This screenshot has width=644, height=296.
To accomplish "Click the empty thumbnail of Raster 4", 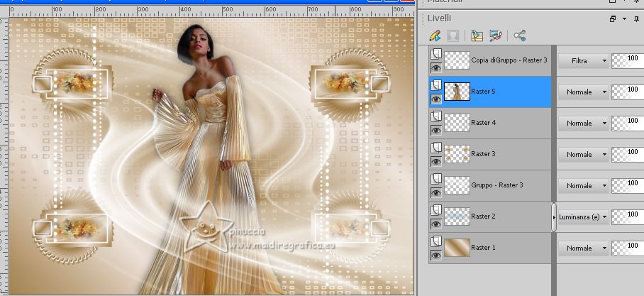I will (457, 123).
